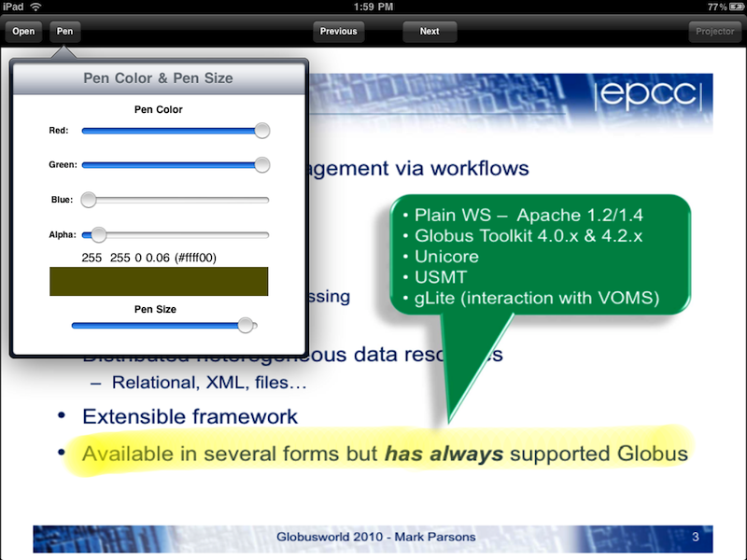This screenshot has height=560, width=747.
Task: Click the pen color preview swatch
Action: (159, 282)
